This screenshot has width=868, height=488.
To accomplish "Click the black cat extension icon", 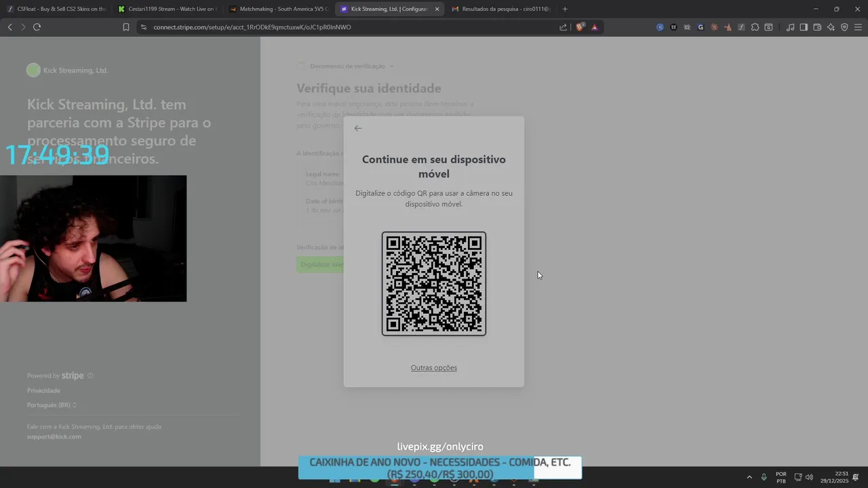I will 673,27.
